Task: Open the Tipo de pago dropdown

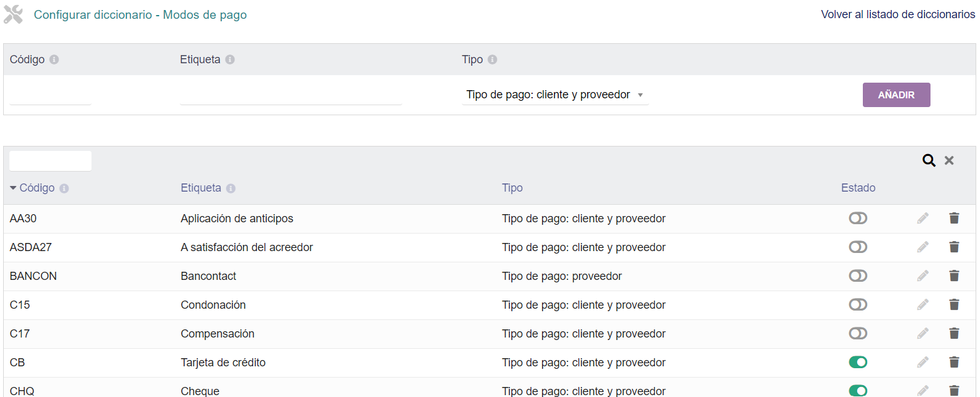Action: pos(555,95)
